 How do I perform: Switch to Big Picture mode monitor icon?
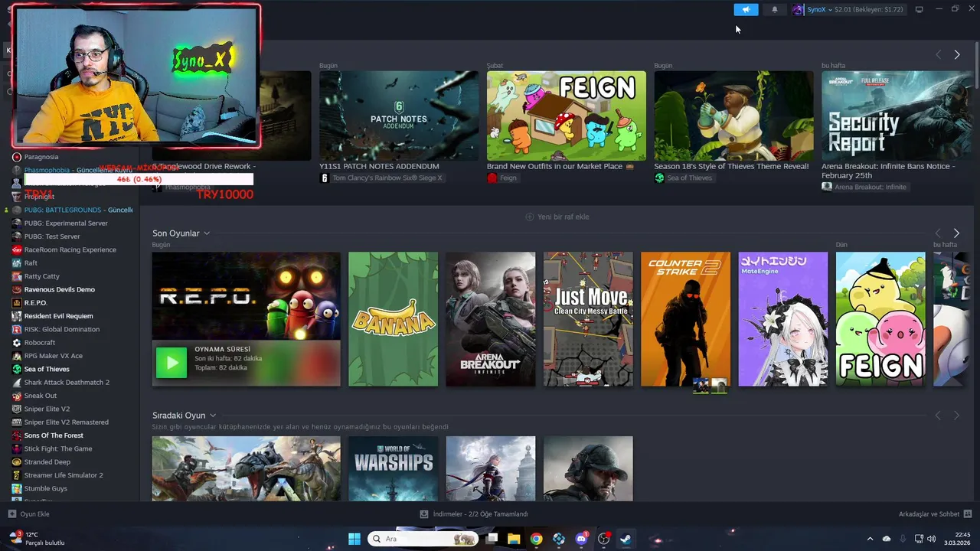click(x=919, y=9)
